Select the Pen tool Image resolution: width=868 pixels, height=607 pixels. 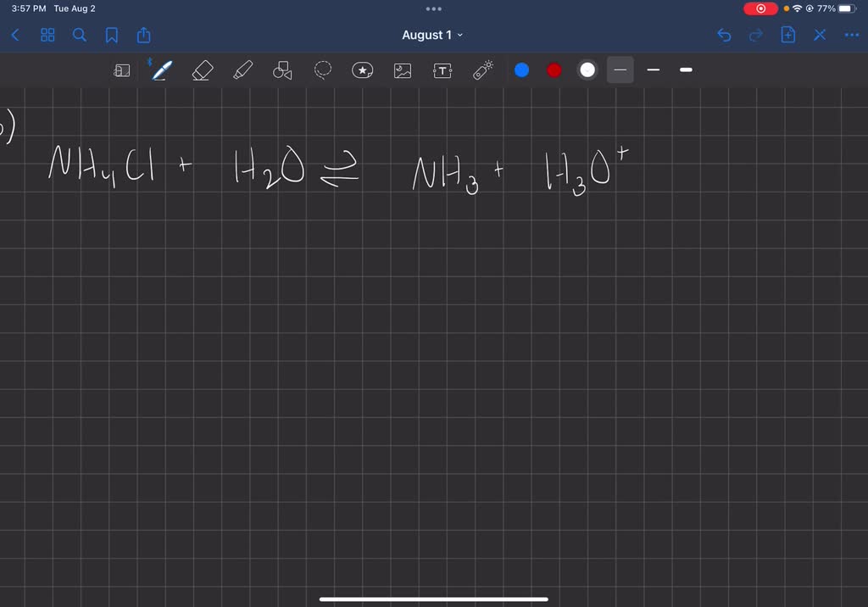(x=161, y=70)
